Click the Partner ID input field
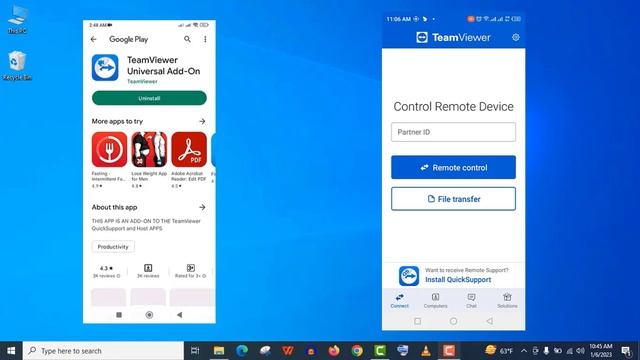The image size is (640, 360). tap(453, 132)
